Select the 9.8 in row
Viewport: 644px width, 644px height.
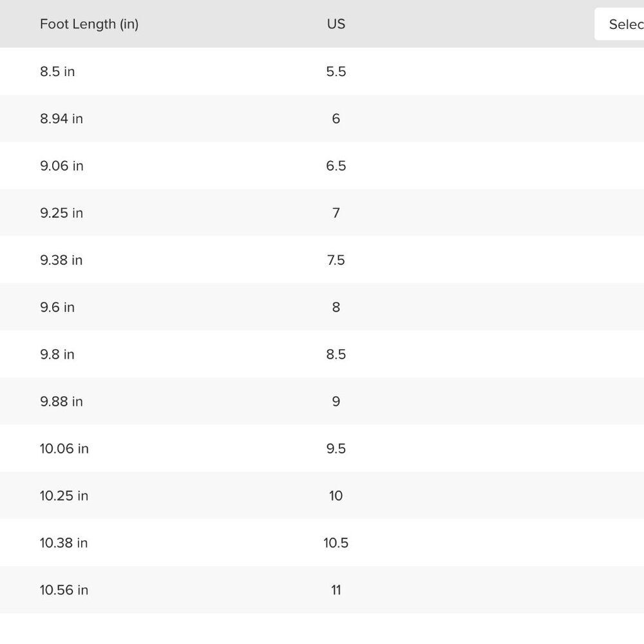[322, 354]
